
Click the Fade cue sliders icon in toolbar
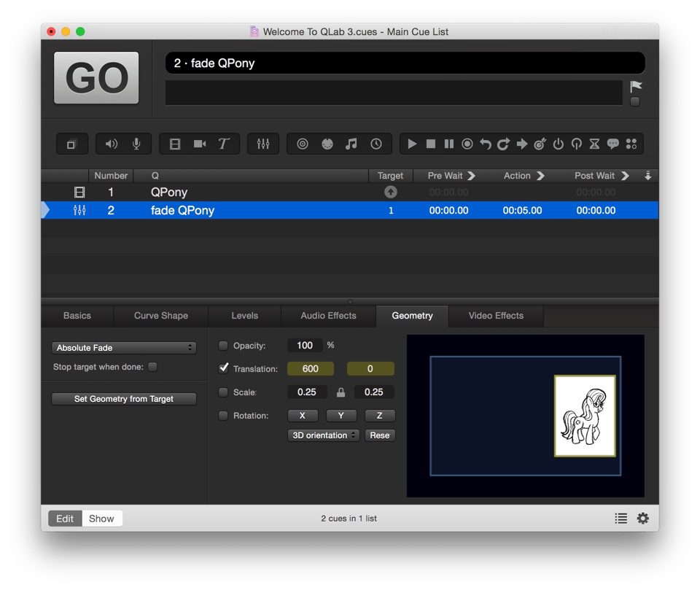coord(263,144)
